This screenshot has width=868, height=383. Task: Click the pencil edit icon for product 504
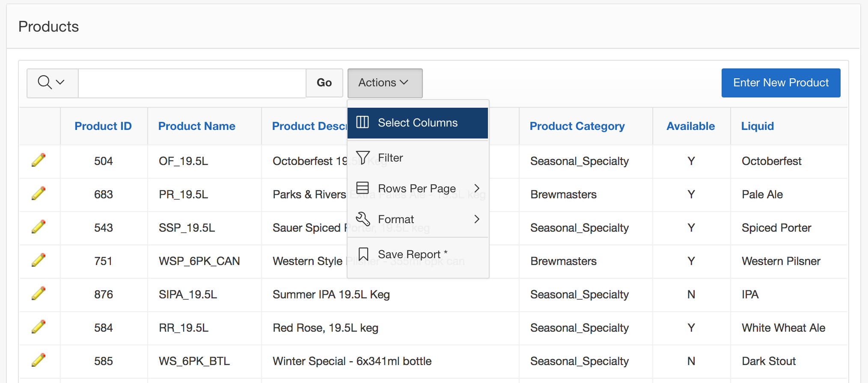[39, 160]
